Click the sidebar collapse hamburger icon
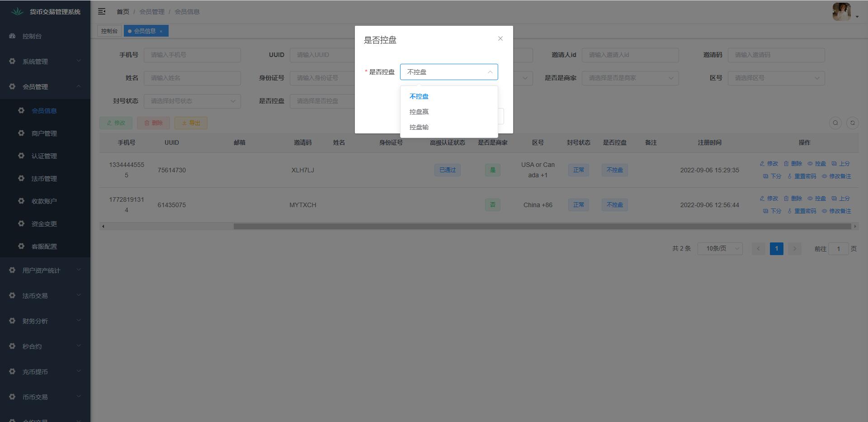 point(102,11)
